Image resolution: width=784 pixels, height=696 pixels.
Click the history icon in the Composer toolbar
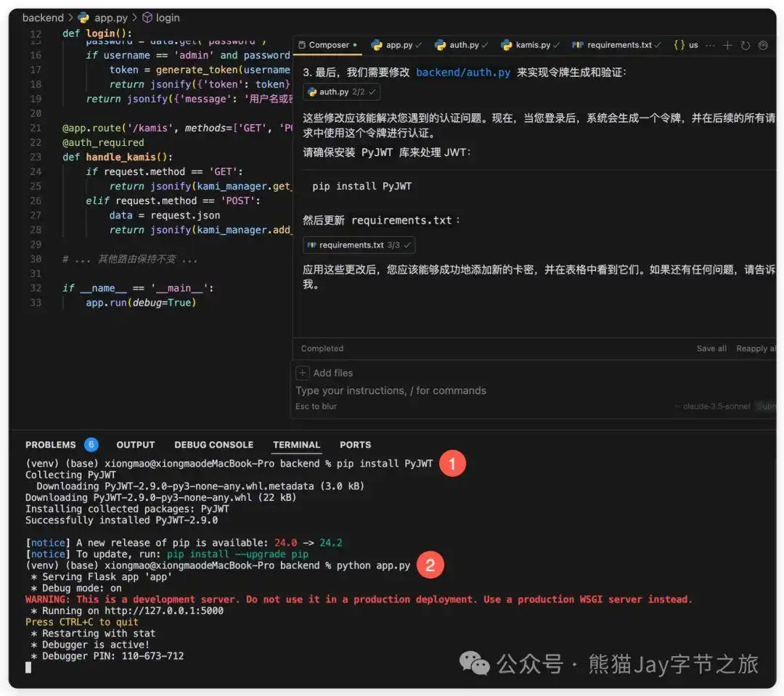click(746, 45)
